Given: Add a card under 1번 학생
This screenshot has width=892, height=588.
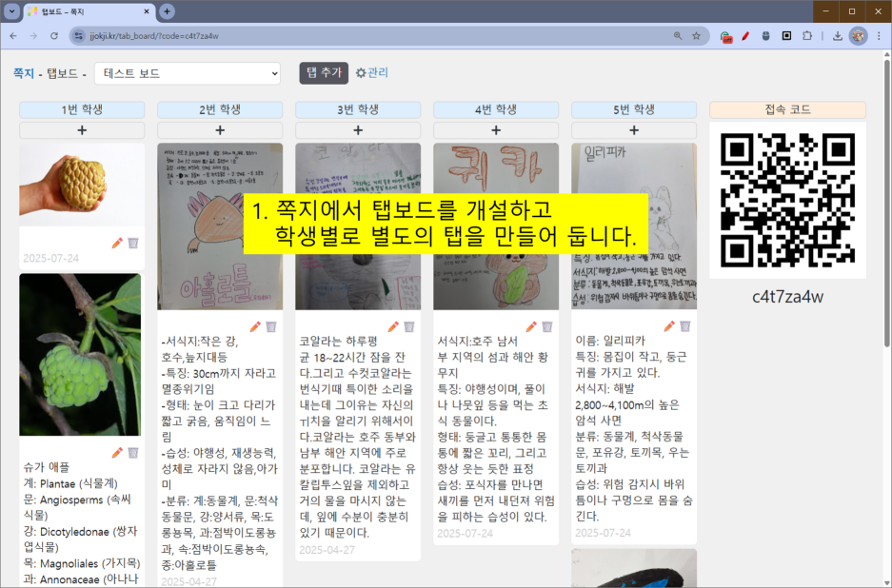Looking at the screenshot, I should pyautogui.click(x=82, y=130).
